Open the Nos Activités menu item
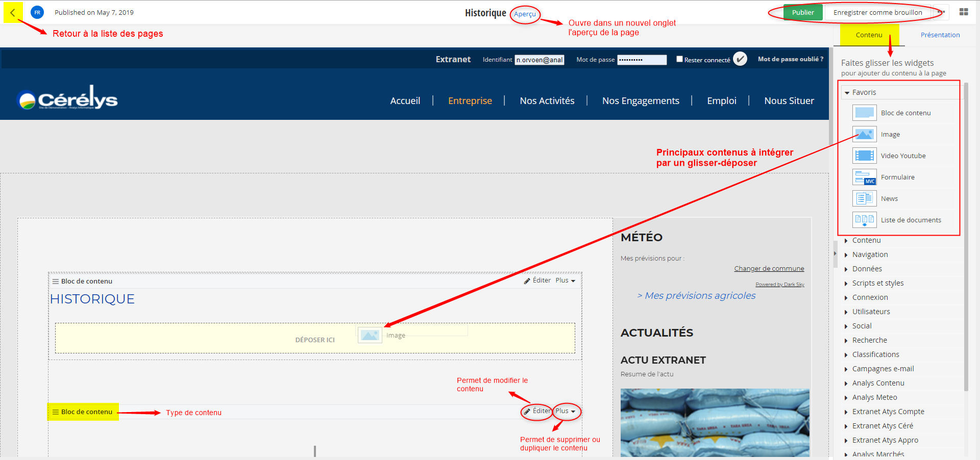Screen dimensions: 980x460 coord(547,101)
